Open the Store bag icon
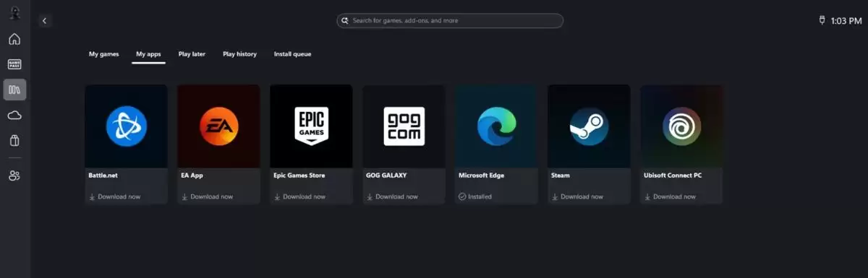The width and height of the screenshot is (868, 278). 14,141
